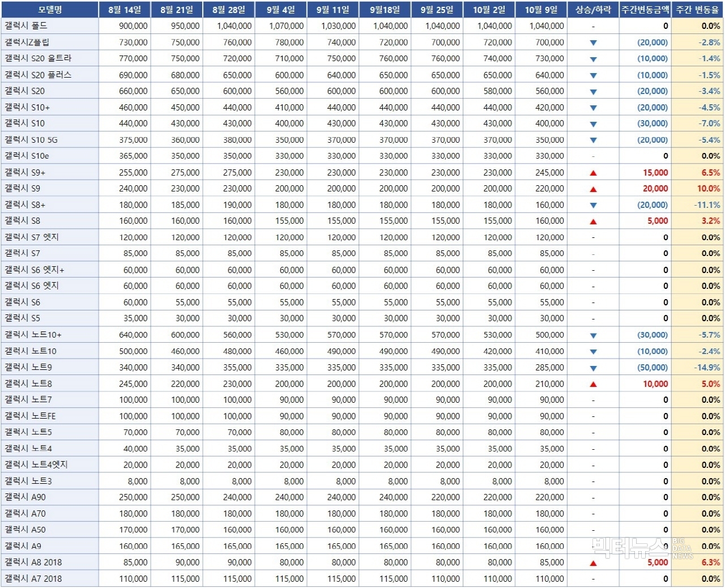Click the down arrow icon in 갤럭시 S10 row
Image resolution: width=725 pixels, height=588 pixels.
tap(593, 124)
